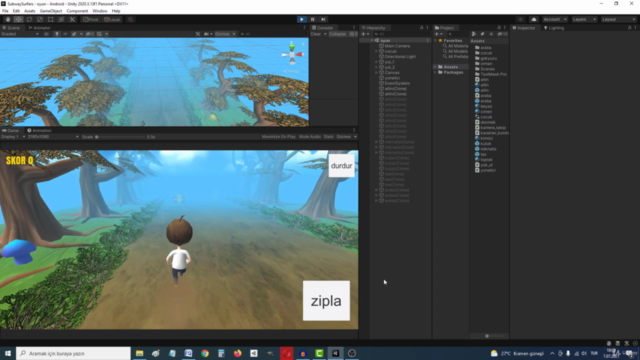
Task: Select Main Camera in the Hierarchy
Action: (397, 46)
